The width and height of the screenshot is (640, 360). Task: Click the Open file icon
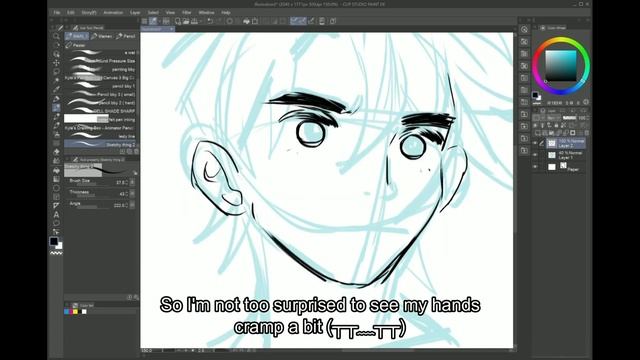186,21
